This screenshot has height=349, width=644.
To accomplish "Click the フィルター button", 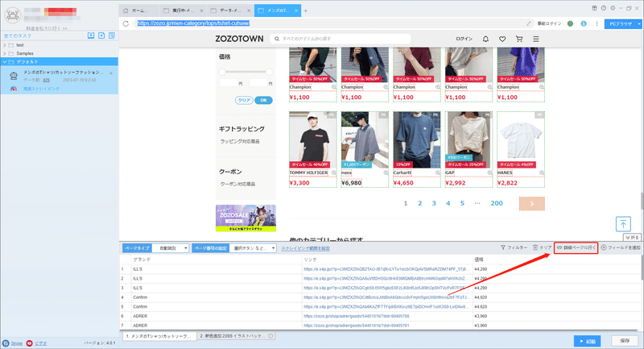I will pyautogui.click(x=514, y=248).
